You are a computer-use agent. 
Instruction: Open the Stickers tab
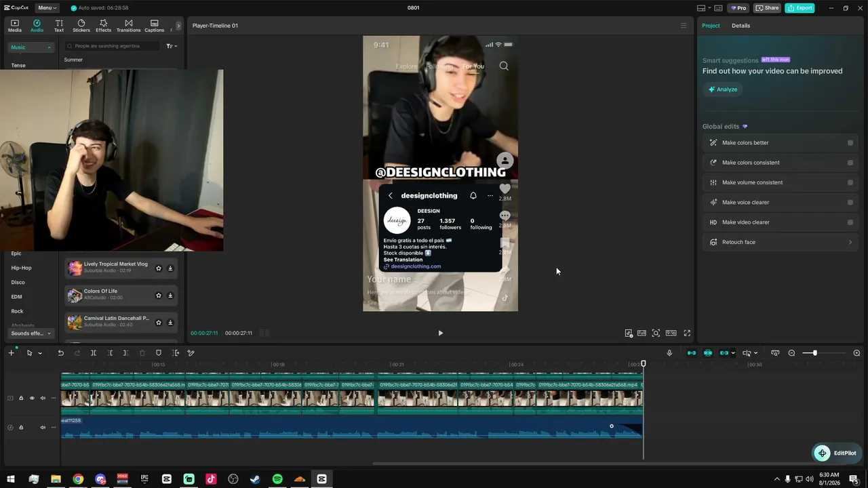pyautogui.click(x=81, y=26)
